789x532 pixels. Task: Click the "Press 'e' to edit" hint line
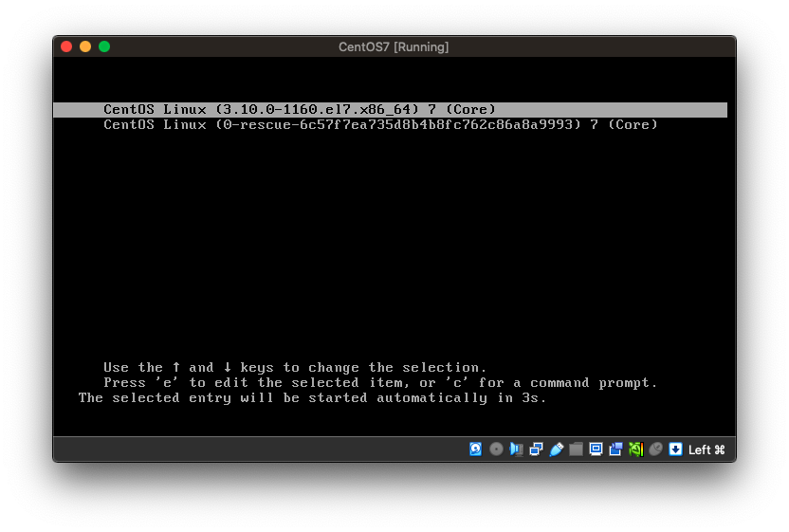[380, 383]
